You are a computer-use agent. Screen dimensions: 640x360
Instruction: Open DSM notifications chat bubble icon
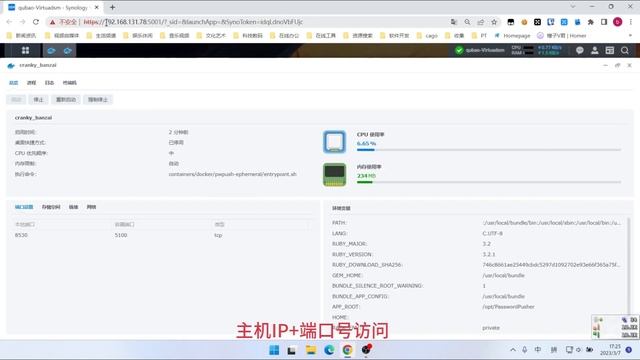(580, 50)
